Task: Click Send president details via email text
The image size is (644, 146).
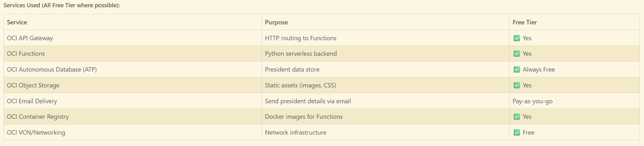Action: point(308,101)
